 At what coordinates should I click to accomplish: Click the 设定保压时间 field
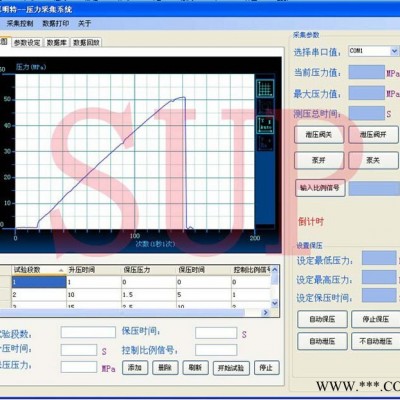379,295
